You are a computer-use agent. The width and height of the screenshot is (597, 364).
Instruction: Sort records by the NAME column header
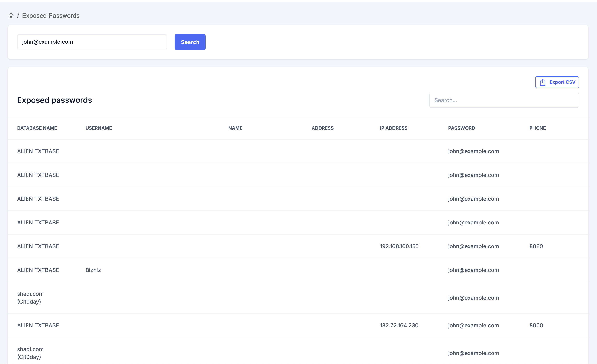[x=235, y=128]
